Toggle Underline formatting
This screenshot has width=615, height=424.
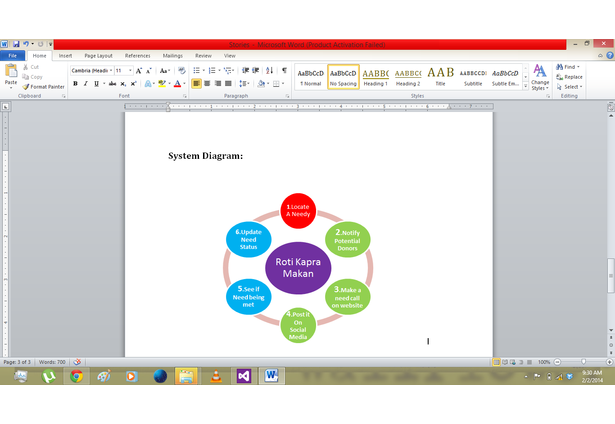coord(96,84)
